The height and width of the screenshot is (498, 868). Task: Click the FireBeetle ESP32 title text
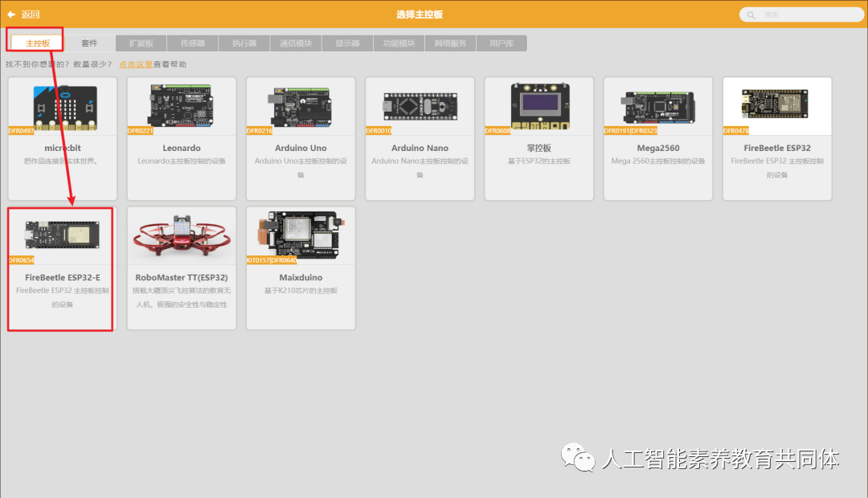tap(777, 148)
